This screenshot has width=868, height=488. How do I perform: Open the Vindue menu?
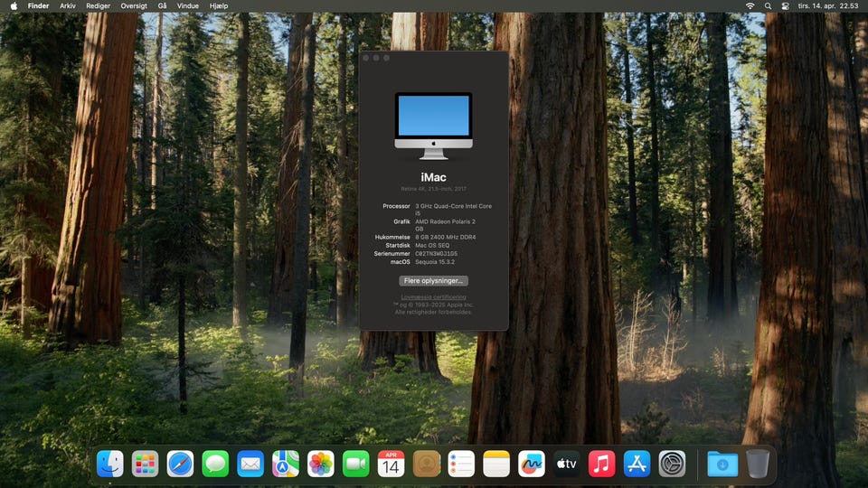tap(188, 5)
